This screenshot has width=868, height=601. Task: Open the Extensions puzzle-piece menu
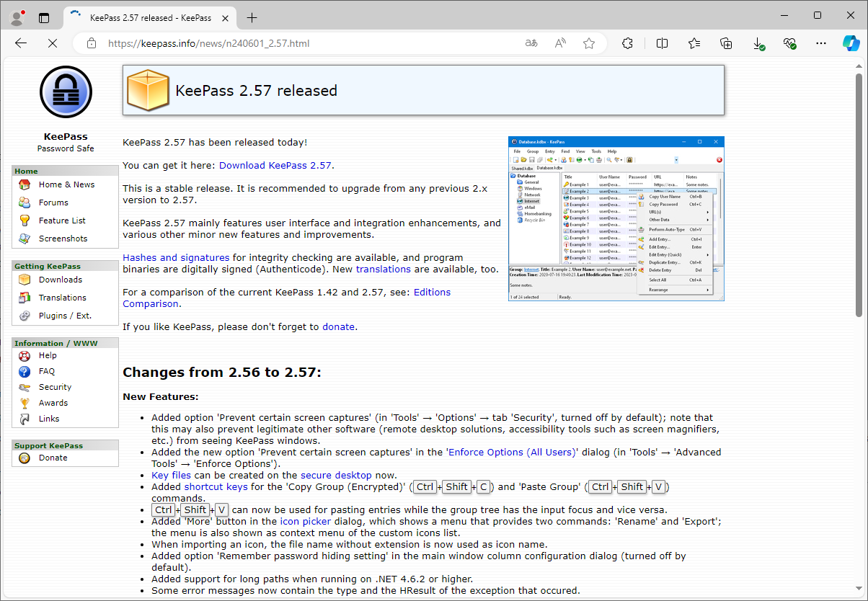coord(627,43)
